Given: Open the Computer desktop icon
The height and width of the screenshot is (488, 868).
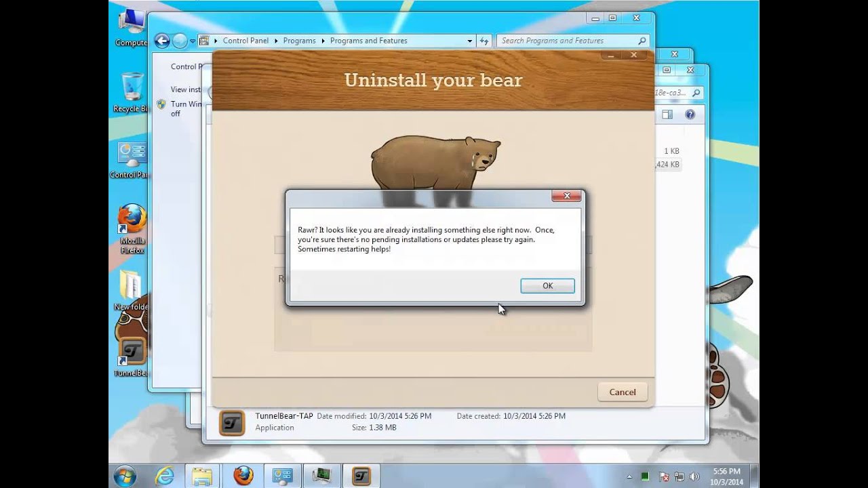Looking at the screenshot, I should pos(131,28).
